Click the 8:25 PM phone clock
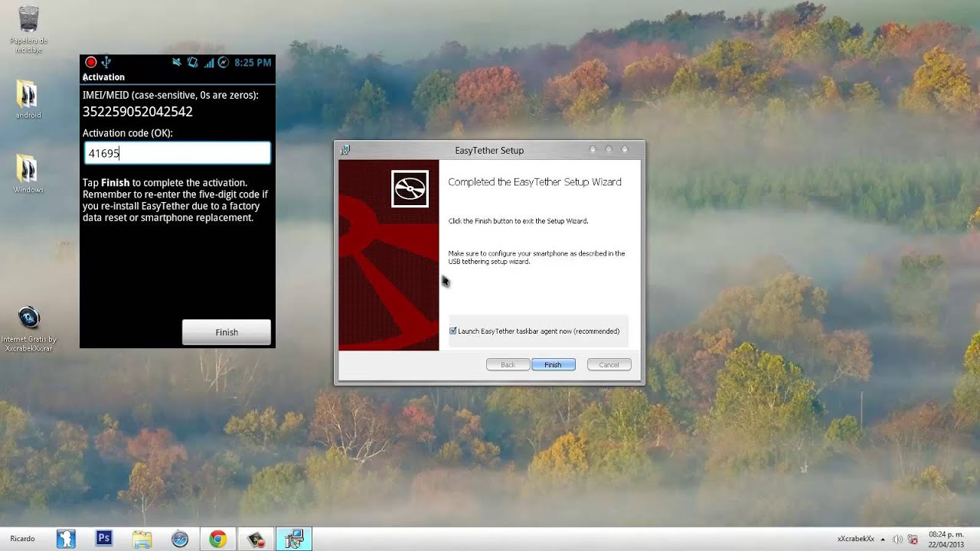The height and width of the screenshot is (551, 980). coord(253,63)
